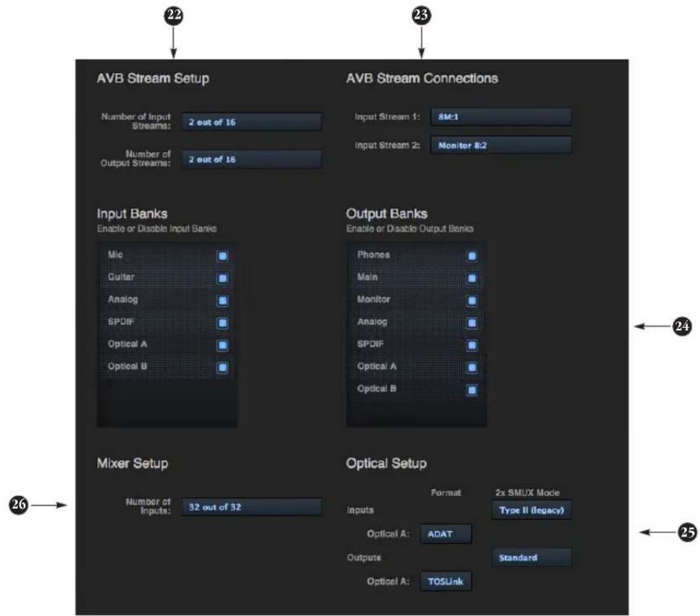
Task: Toggle the SPDIF output bank
Action: point(471,345)
